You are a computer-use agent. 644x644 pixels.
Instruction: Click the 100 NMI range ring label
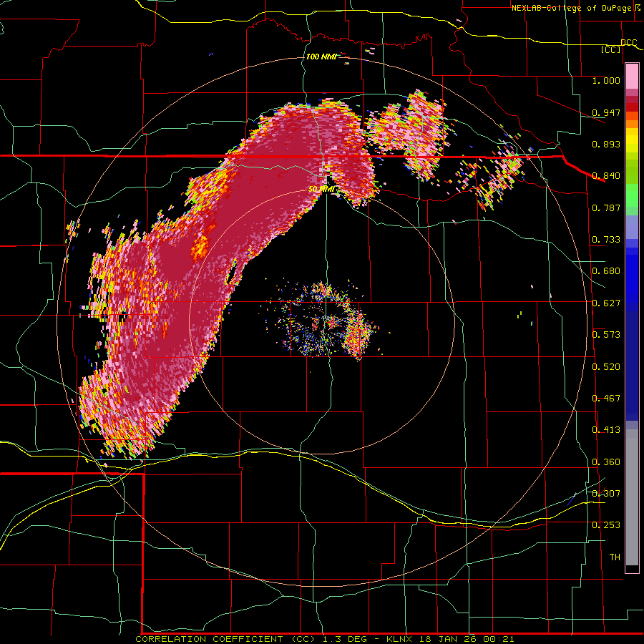321,57
